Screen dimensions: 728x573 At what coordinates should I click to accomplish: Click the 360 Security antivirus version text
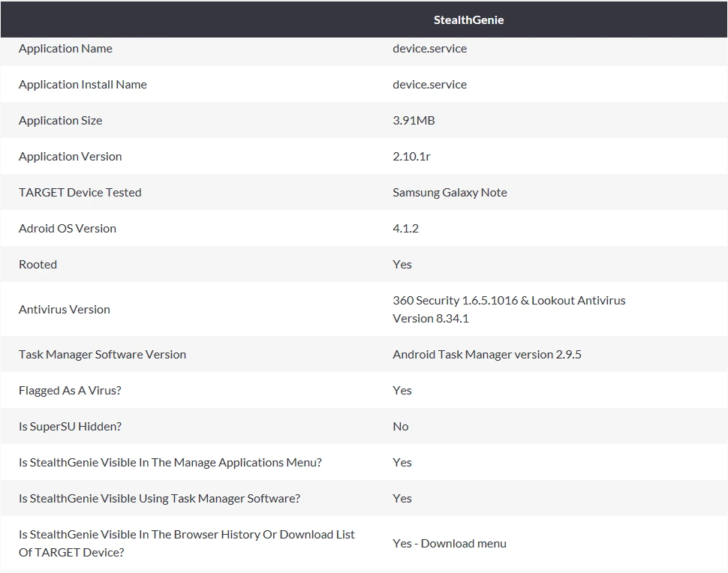pyautogui.click(x=509, y=310)
